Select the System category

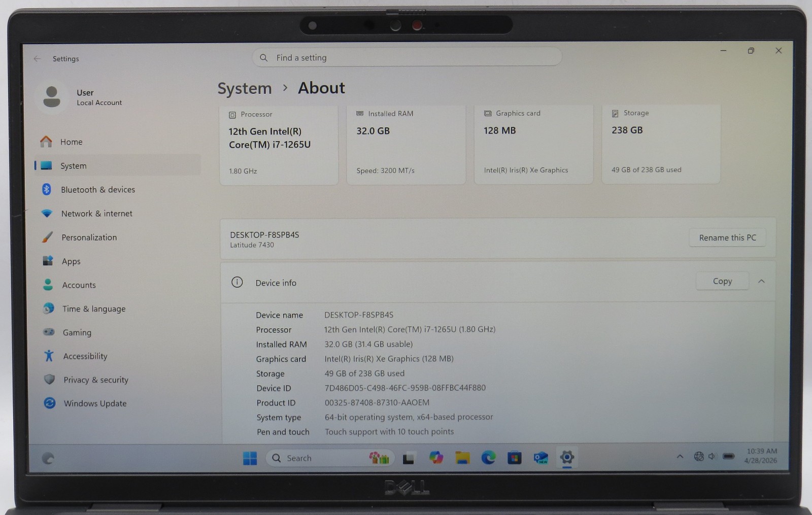click(117, 165)
